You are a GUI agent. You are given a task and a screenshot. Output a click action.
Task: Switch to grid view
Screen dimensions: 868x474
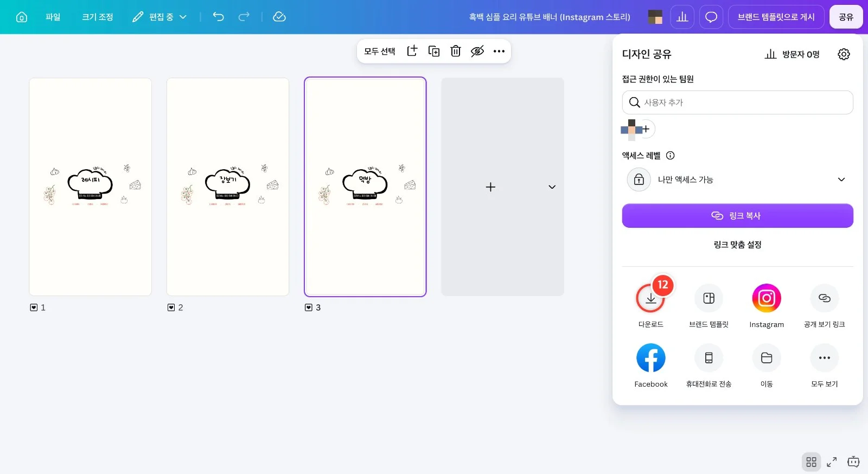coord(811,462)
